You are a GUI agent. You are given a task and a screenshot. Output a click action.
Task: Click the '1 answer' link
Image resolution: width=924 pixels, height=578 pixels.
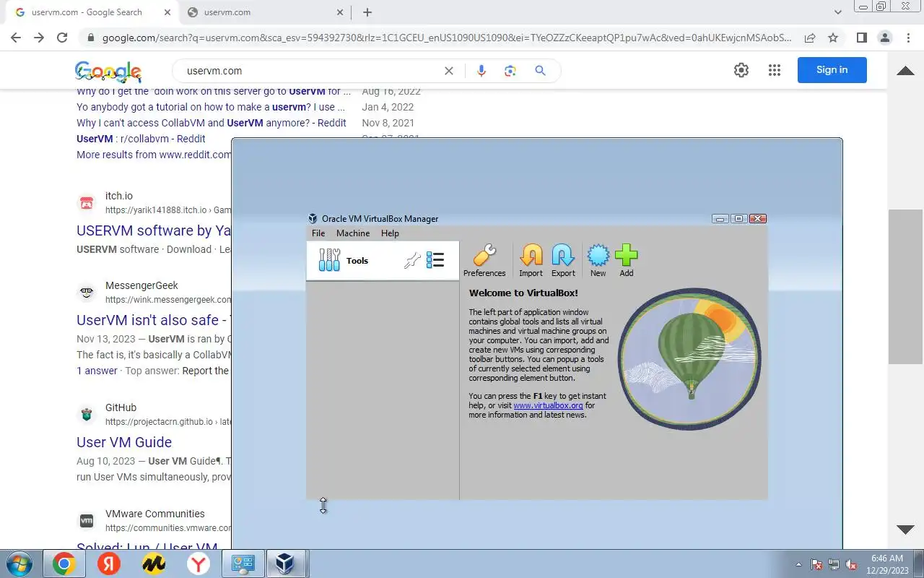point(97,371)
